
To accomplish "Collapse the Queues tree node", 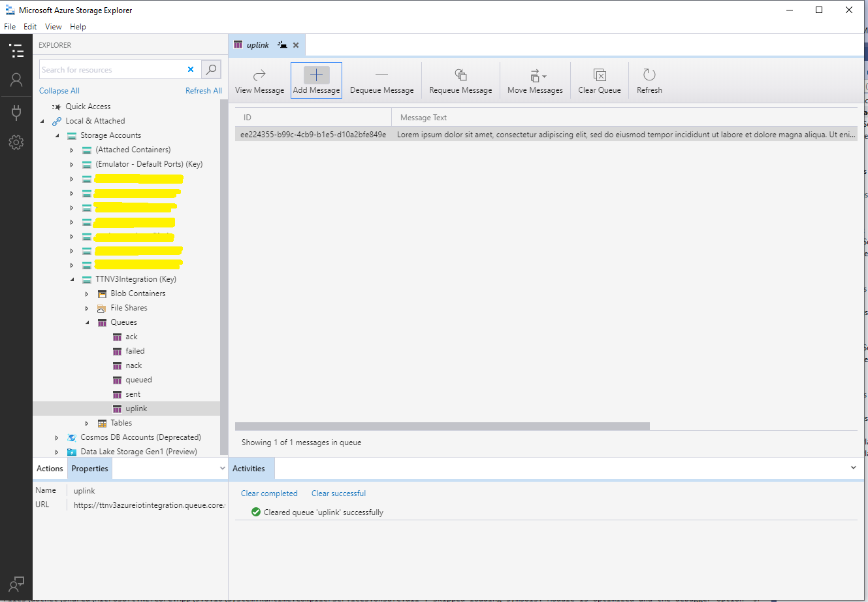I will coord(88,322).
